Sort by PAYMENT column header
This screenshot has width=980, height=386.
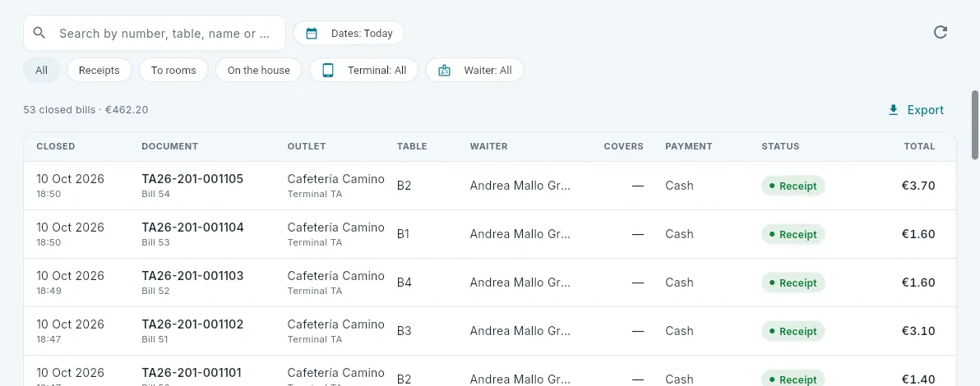(689, 146)
